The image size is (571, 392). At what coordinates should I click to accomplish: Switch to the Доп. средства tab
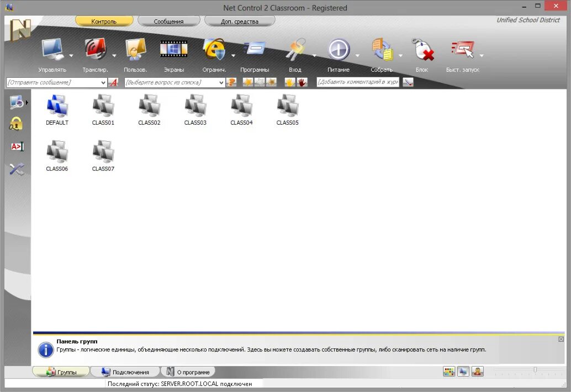pos(240,22)
